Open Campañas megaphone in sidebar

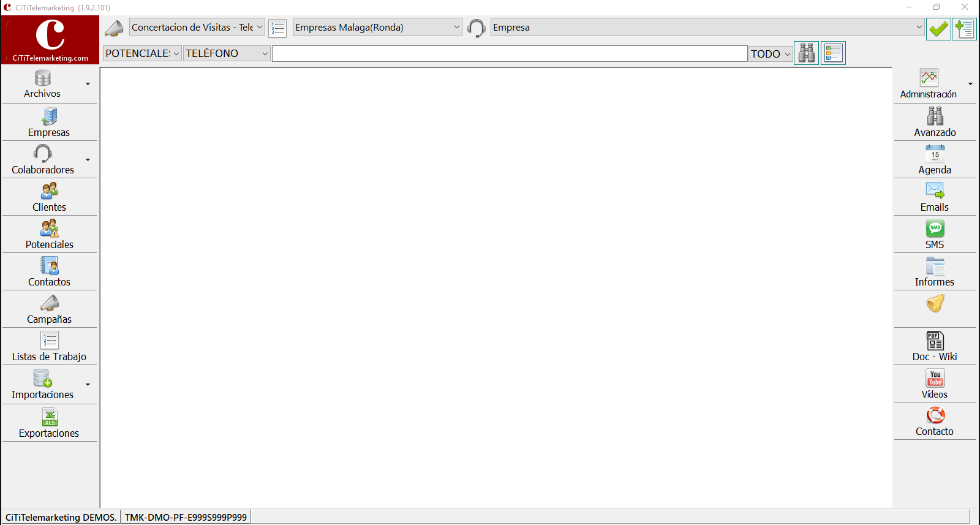[x=49, y=309]
